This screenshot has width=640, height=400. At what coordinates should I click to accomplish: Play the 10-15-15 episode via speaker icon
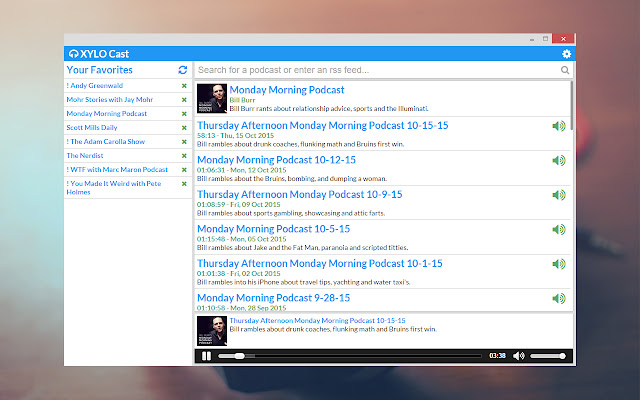[559, 126]
